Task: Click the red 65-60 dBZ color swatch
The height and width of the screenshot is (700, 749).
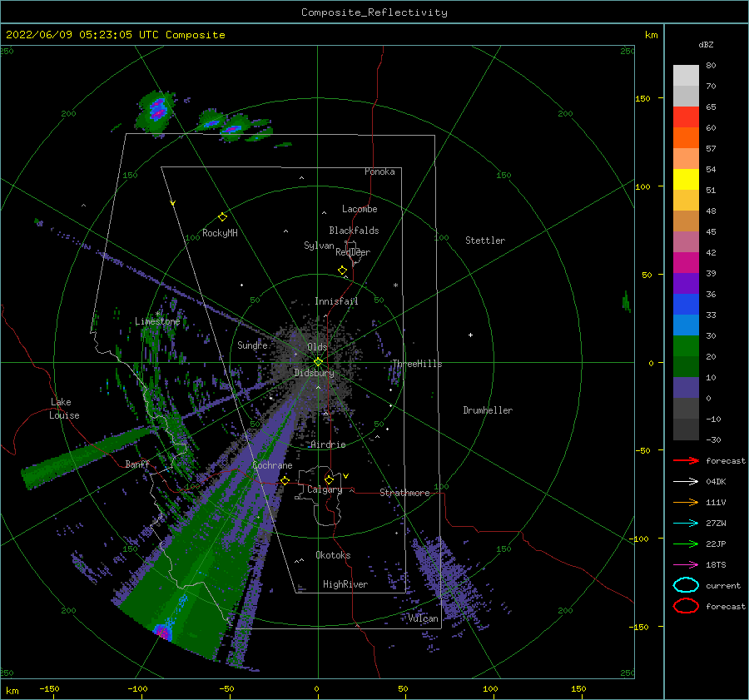Action: 686,117
